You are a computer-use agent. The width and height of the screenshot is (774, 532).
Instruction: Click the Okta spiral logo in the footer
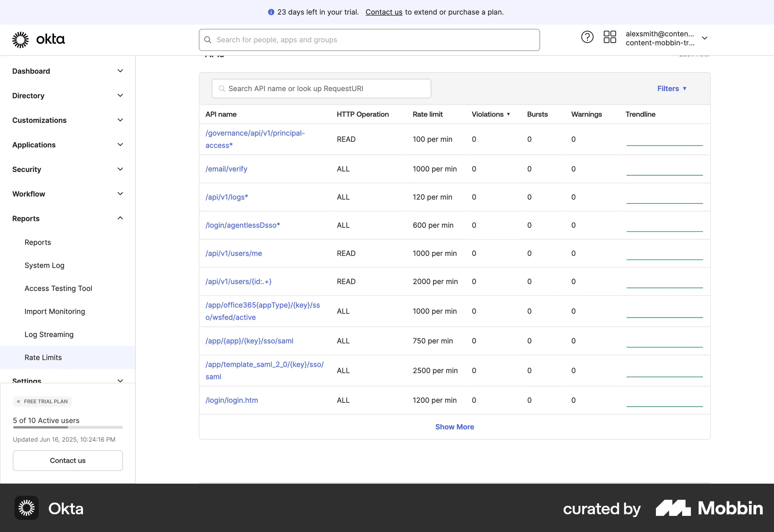(x=26, y=508)
